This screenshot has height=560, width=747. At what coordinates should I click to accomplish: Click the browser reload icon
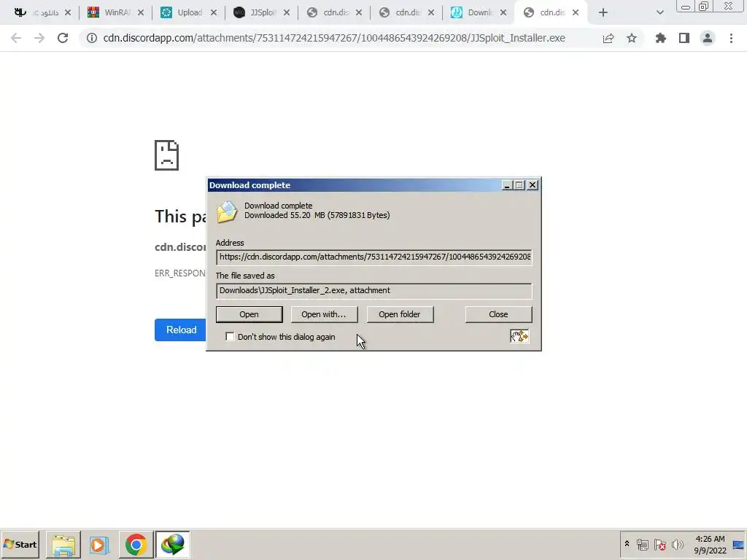[x=63, y=38]
